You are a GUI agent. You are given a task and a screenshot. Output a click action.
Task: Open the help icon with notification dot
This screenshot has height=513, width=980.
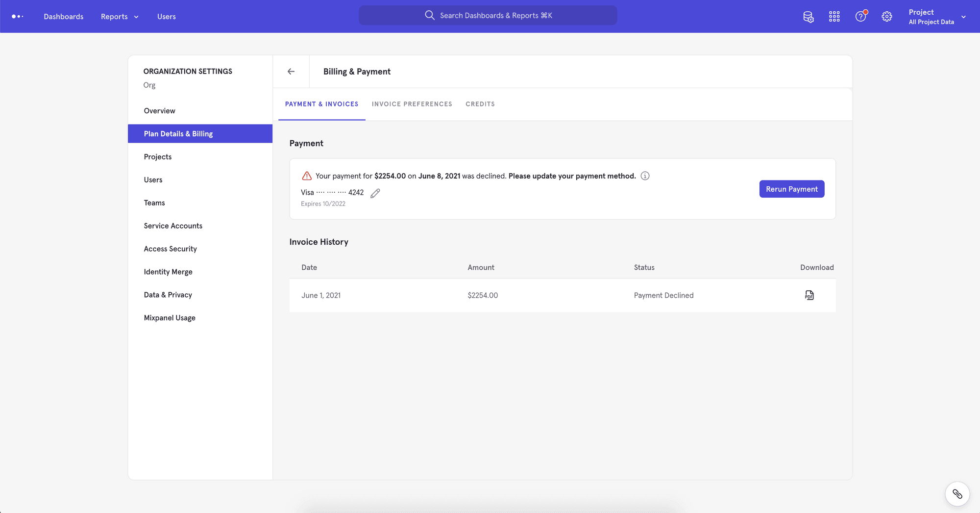click(x=860, y=16)
